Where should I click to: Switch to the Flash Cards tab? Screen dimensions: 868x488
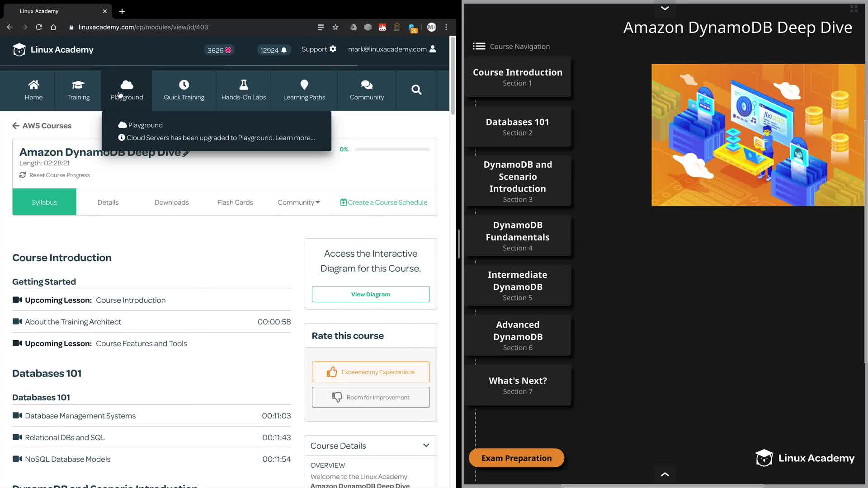235,202
